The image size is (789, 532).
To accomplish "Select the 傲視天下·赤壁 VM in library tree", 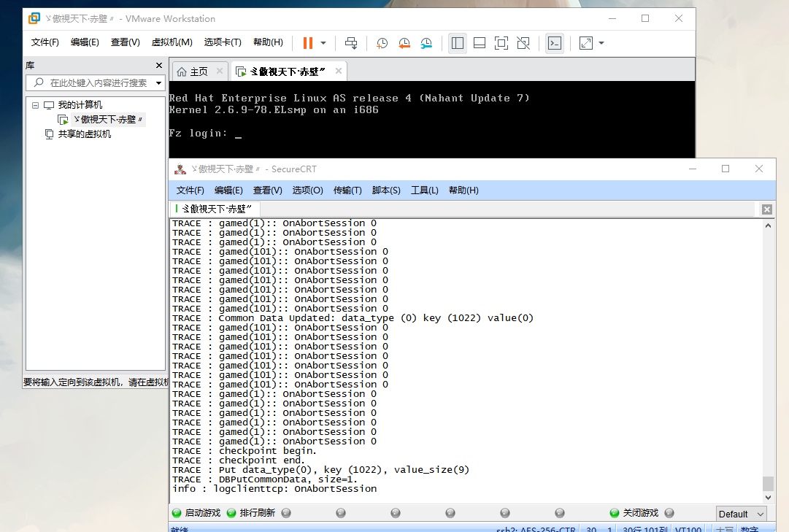I will [x=108, y=119].
